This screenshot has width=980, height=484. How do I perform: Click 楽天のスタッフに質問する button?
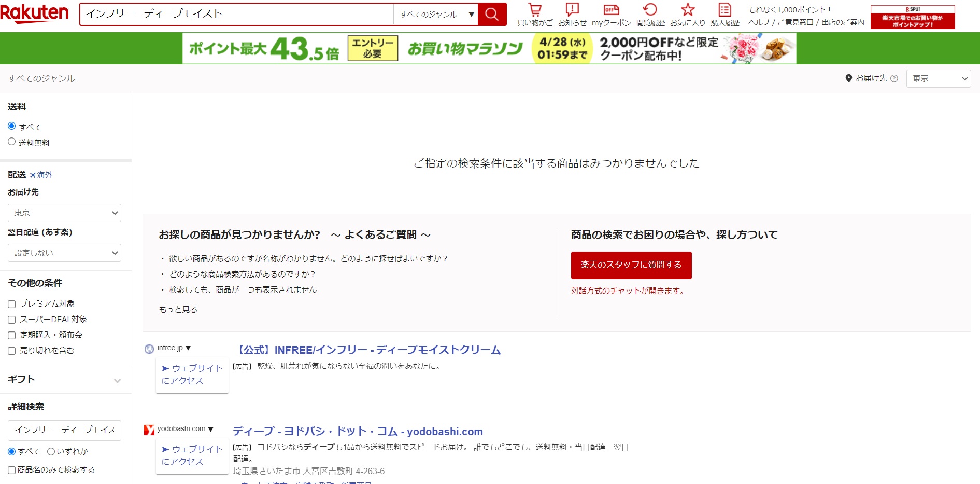click(x=631, y=265)
